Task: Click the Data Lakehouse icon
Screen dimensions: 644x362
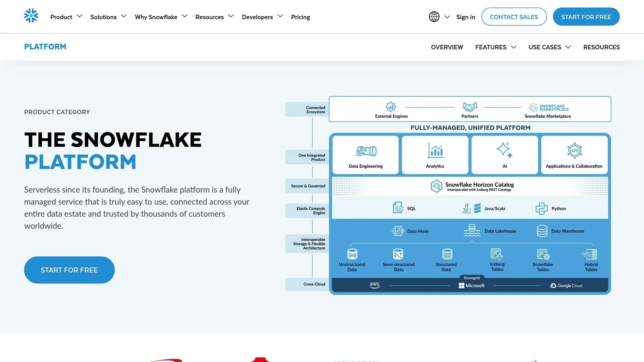Action: click(x=472, y=230)
